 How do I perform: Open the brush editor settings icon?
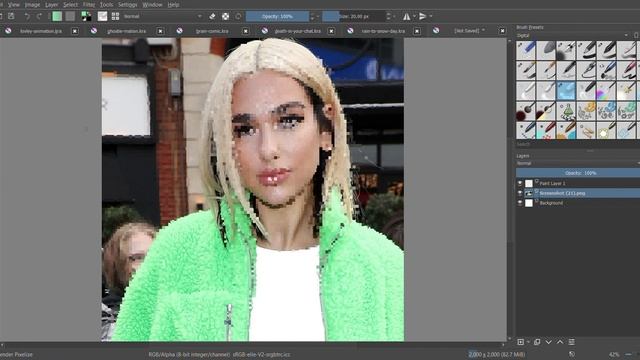point(102,16)
